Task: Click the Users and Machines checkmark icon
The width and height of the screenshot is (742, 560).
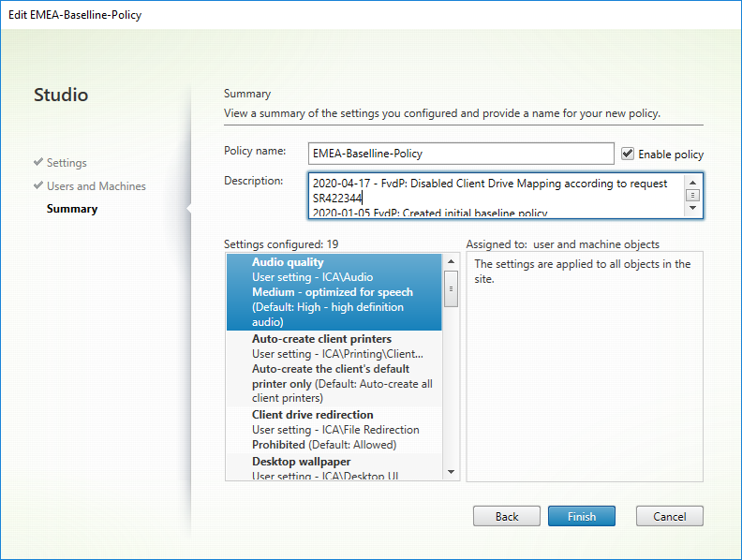Action: coord(38,185)
